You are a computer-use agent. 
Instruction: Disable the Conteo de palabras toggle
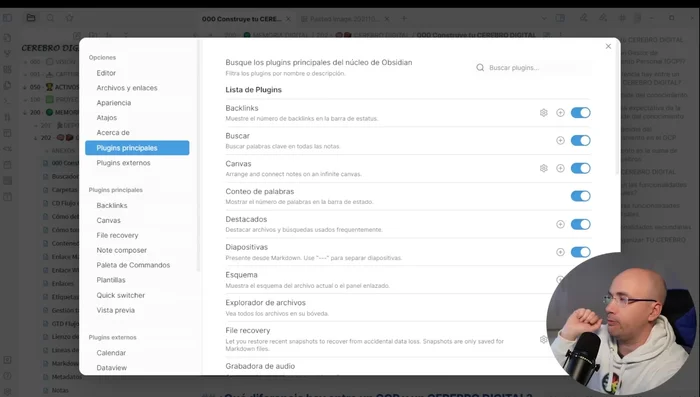pos(580,196)
